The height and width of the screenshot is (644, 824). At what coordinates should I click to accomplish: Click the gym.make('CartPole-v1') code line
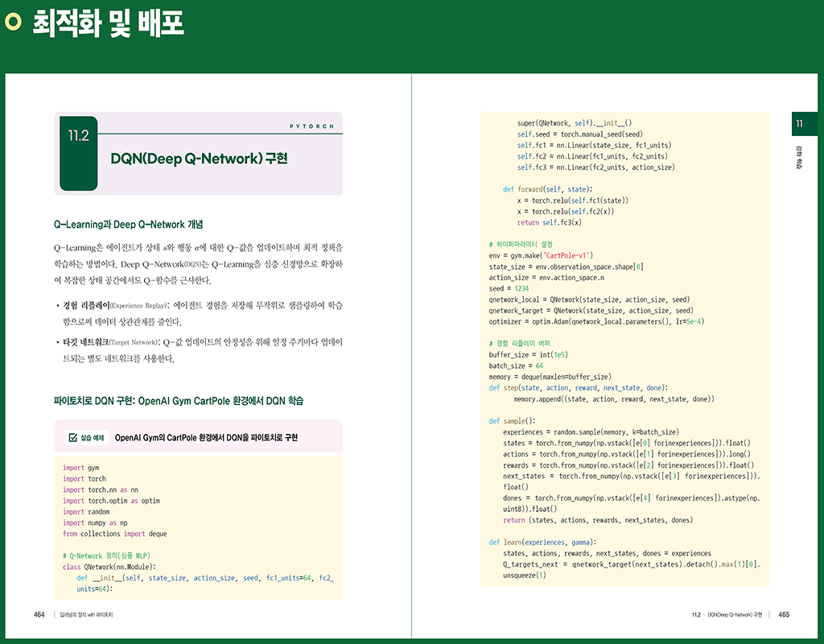pyautogui.click(x=541, y=255)
